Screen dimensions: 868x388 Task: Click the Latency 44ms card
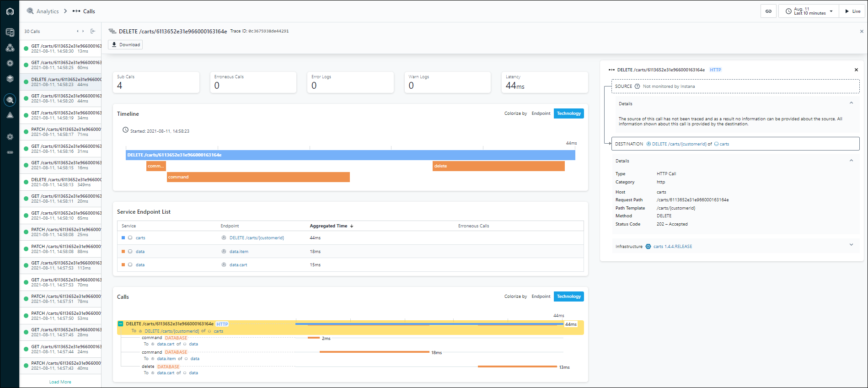545,82
